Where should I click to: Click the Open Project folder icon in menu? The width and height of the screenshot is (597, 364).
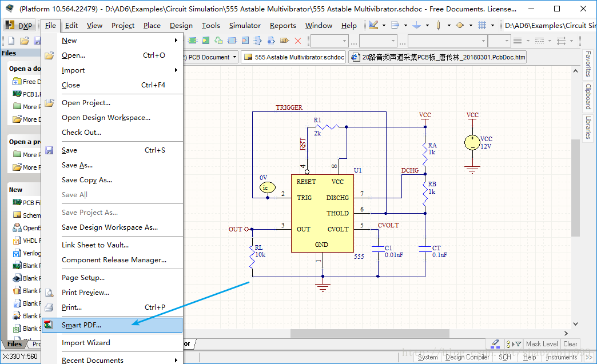49,103
